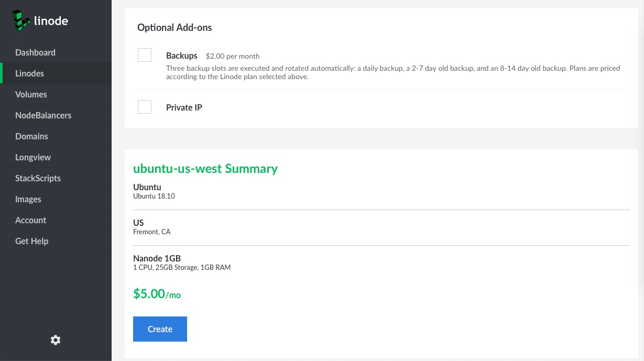Open the Get Help page
Viewport: 644px width, 361px height.
click(31, 241)
